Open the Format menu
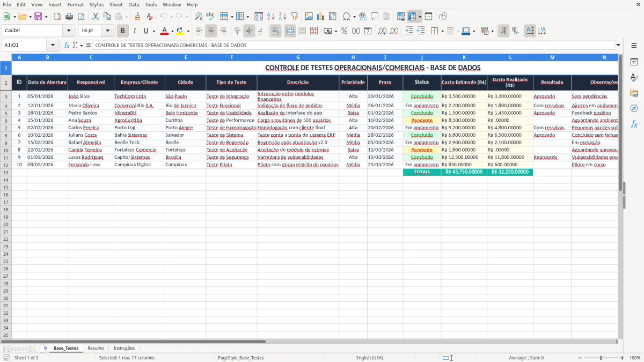The image size is (644, 362). tap(75, 4)
